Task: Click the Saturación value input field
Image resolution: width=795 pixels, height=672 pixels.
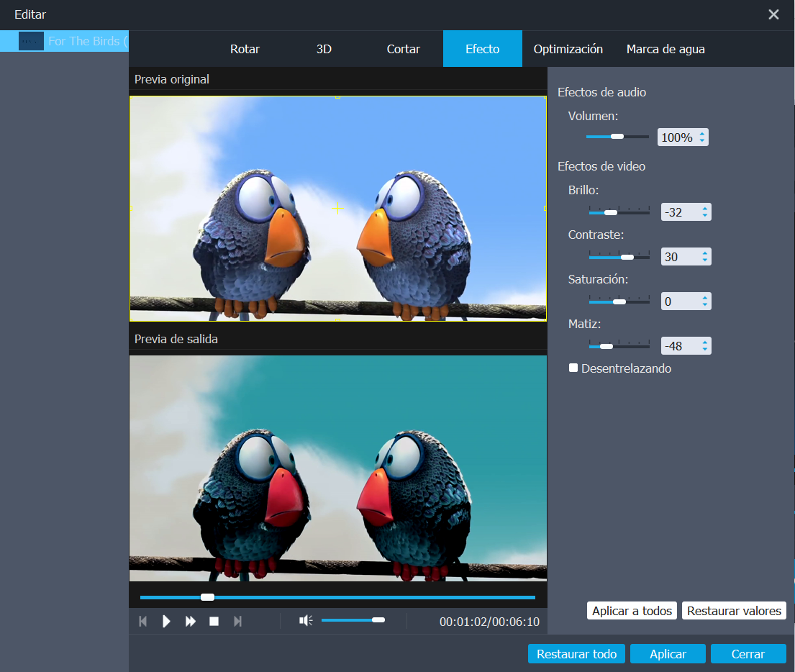Action: (x=680, y=301)
